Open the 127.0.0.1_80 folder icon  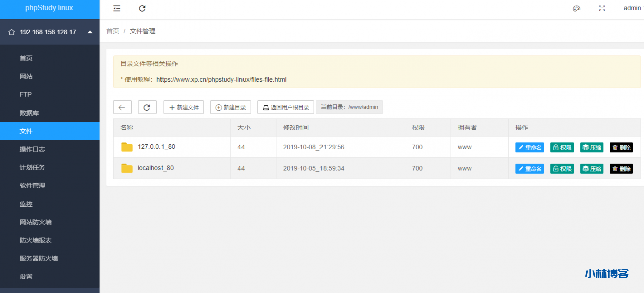tap(127, 147)
